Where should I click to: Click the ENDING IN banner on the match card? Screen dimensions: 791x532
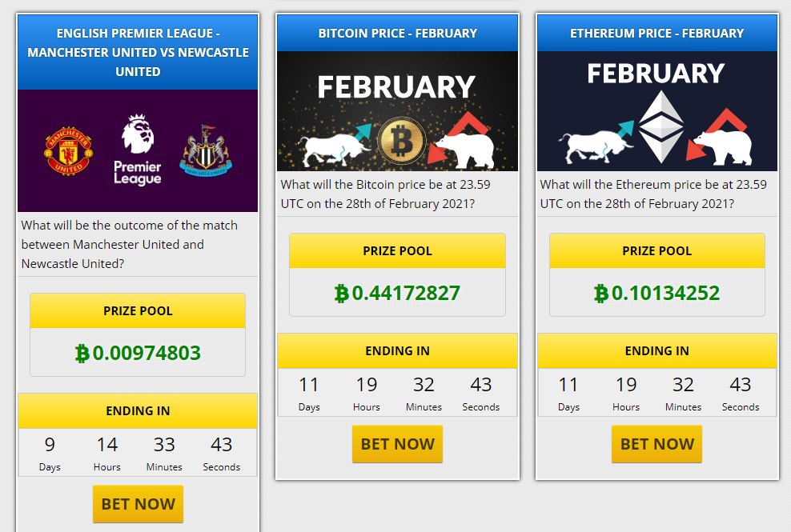pos(137,410)
